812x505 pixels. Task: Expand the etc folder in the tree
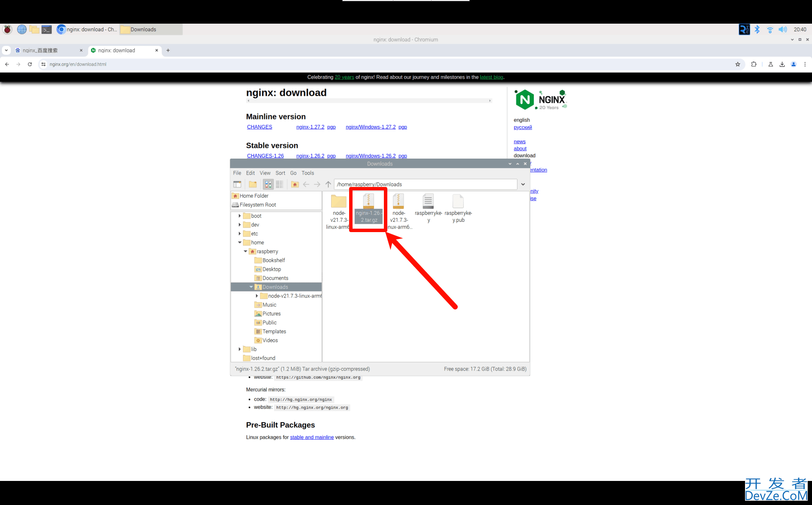pos(240,233)
